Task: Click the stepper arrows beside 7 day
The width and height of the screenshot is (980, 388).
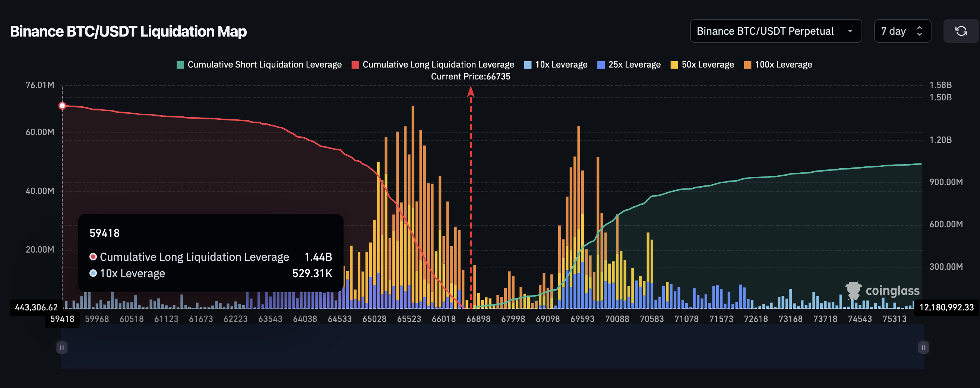Action: [x=920, y=31]
